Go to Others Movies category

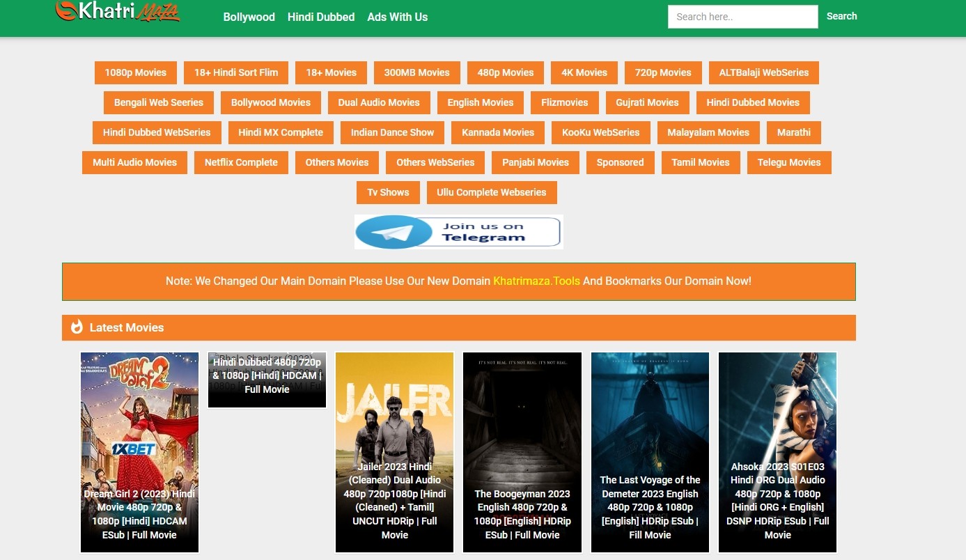[x=337, y=162]
